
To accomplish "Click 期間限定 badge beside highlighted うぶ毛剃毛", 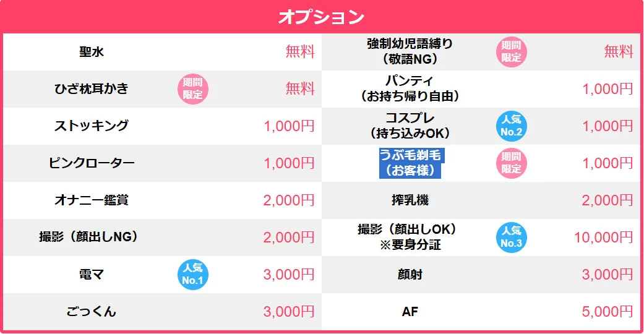I will (511, 163).
